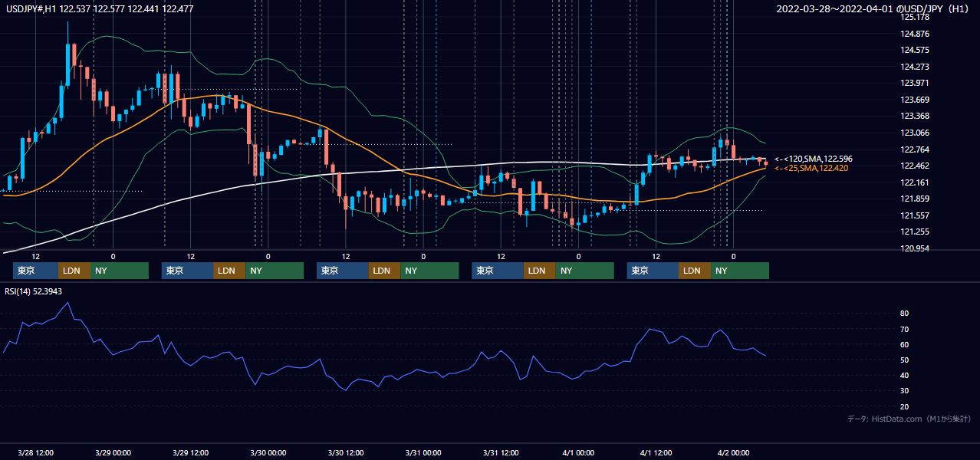Click the 120.954 price axis label
The image size is (980, 460).
point(914,249)
